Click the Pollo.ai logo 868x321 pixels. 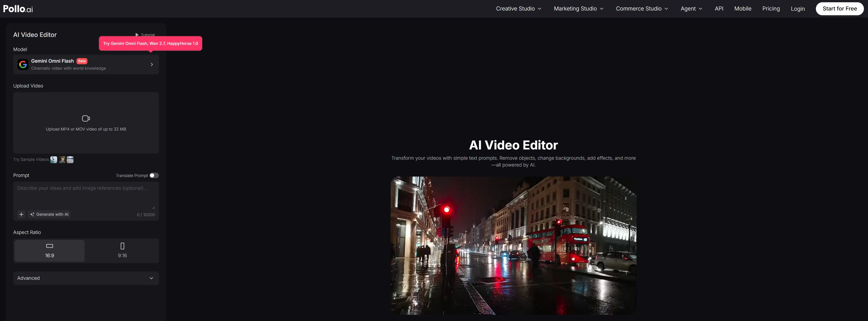(18, 9)
